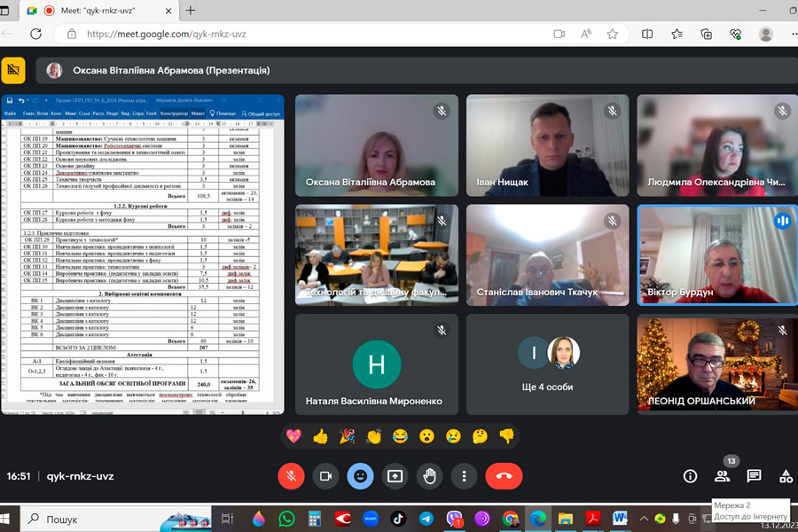Open the Favorites list icon
The height and width of the screenshot is (532, 798).
[x=677, y=34]
